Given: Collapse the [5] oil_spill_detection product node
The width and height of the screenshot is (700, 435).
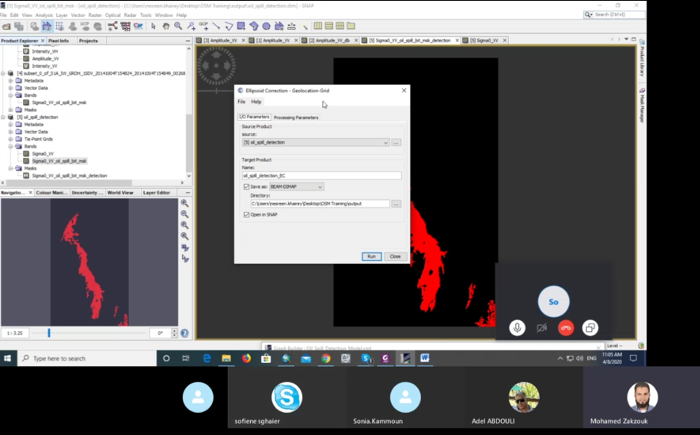Looking at the screenshot, I should [4, 117].
